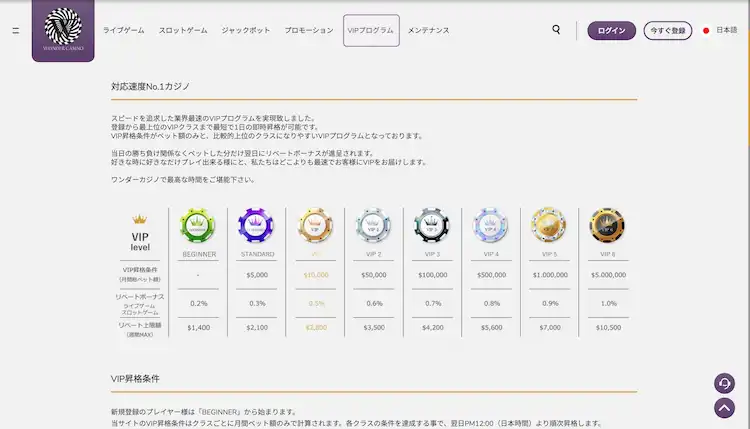Image resolution: width=750 pixels, height=429 pixels.
Task: Open the スロットゲーム menu
Action: pos(183,30)
